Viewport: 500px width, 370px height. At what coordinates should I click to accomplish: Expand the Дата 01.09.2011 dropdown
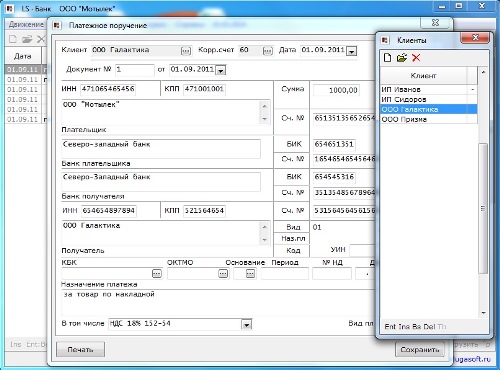tap(352, 51)
